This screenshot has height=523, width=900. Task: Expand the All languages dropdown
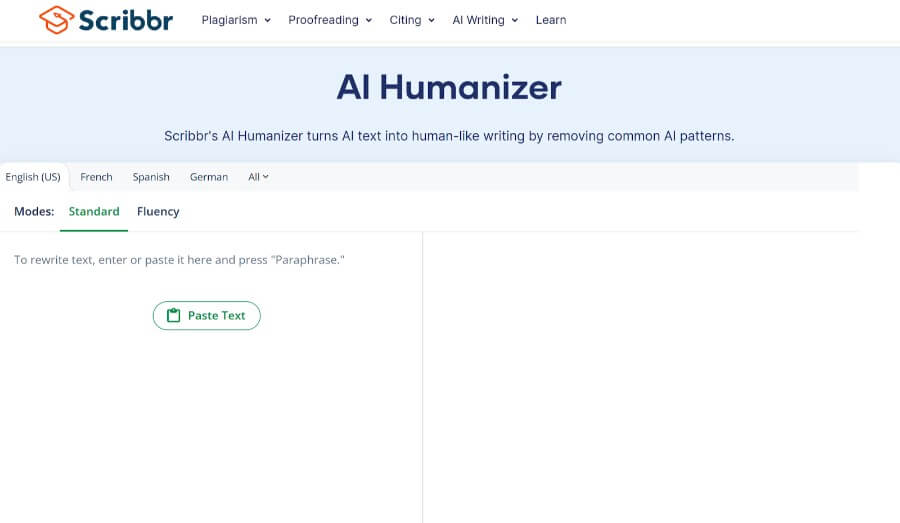258,177
